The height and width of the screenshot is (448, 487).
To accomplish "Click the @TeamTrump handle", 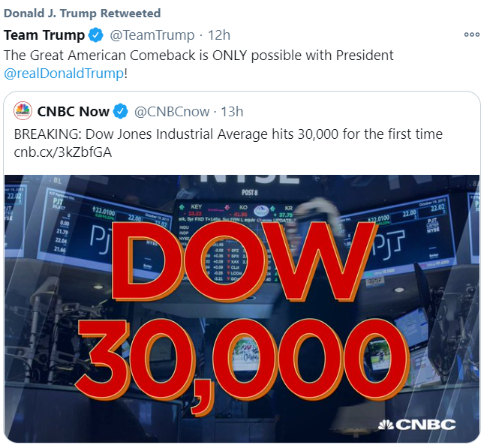I will (151, 35).
